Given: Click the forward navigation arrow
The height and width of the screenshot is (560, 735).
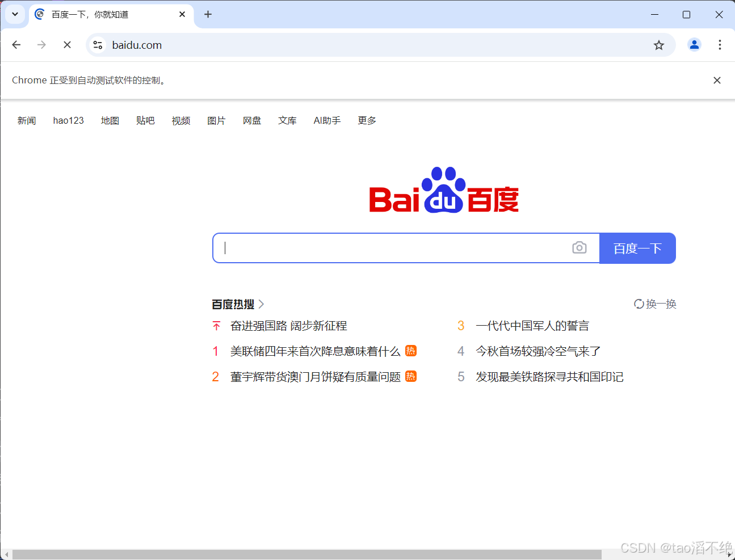Looking at the screenshot, I should click(41, 45).
